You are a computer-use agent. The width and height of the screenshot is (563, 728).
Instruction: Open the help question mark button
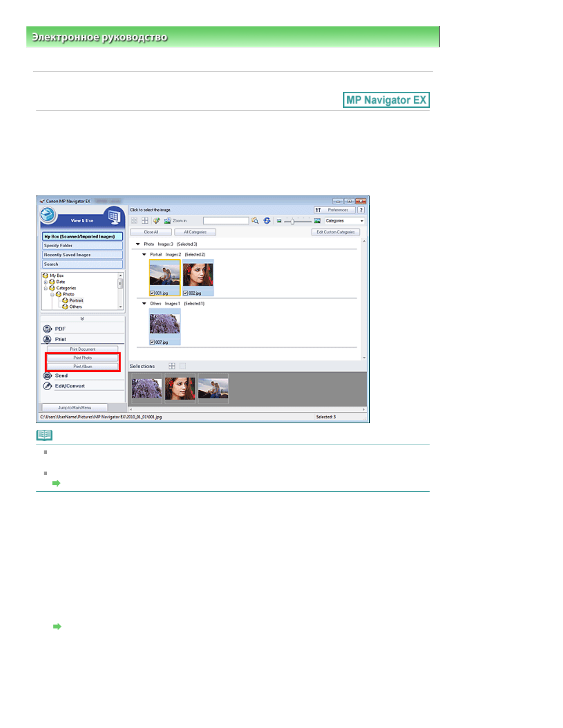click(x=361, y=210)
